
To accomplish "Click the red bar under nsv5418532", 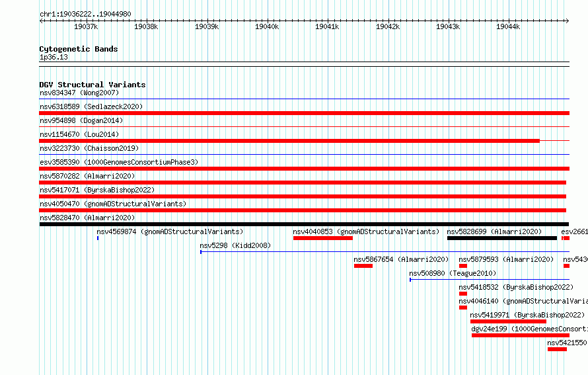I will point(462,294).
